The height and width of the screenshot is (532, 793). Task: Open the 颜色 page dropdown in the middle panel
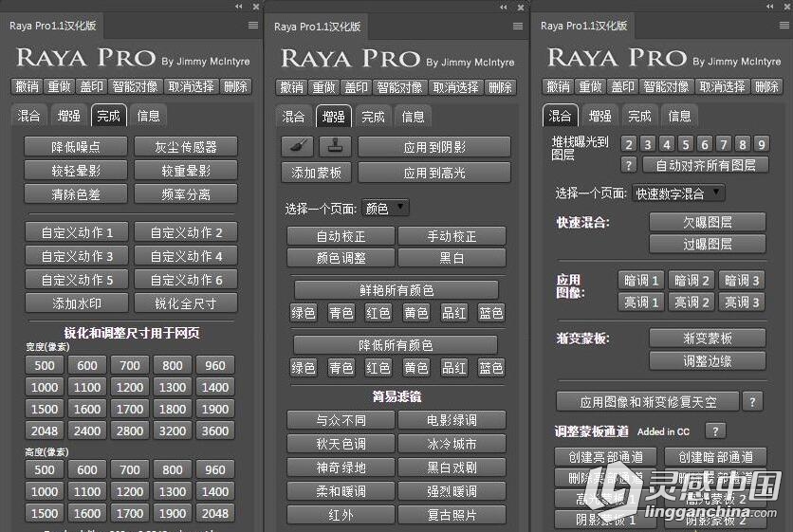point(385,208)
